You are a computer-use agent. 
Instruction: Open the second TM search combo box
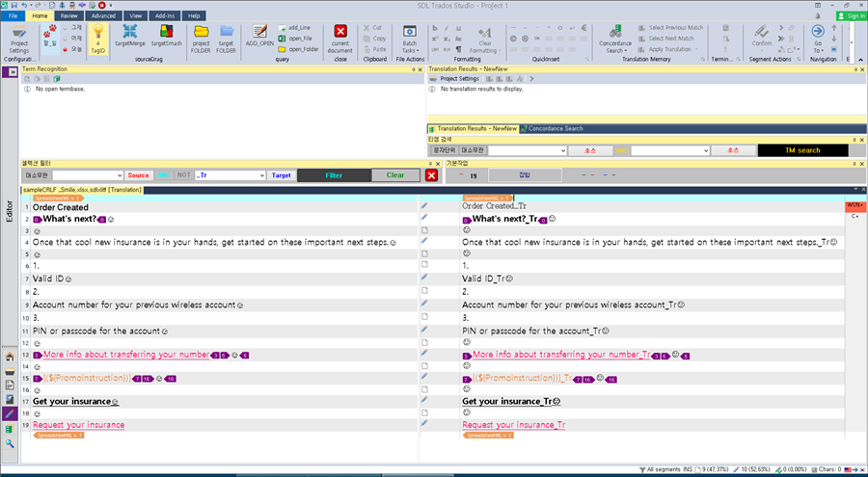(670, 150)
